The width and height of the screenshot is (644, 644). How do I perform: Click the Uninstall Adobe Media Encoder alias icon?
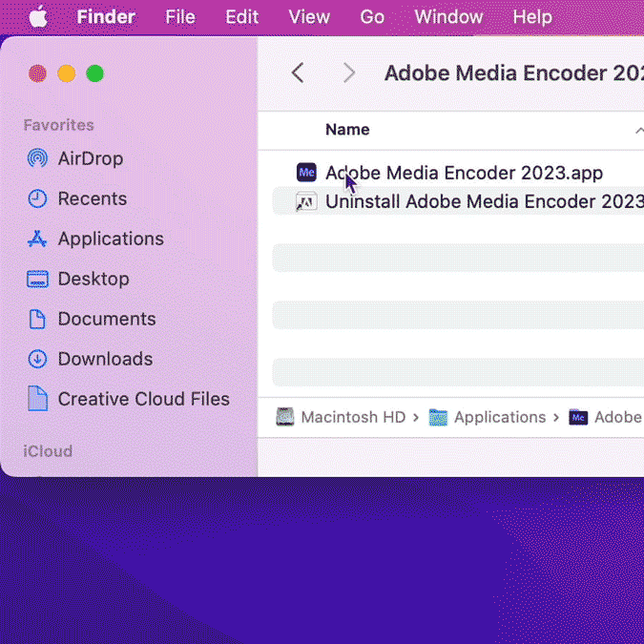click(306, 201)
